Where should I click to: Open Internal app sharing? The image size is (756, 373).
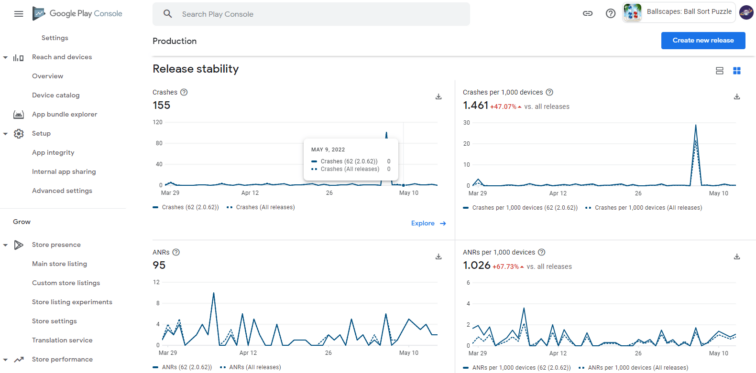tap(64, 172)
